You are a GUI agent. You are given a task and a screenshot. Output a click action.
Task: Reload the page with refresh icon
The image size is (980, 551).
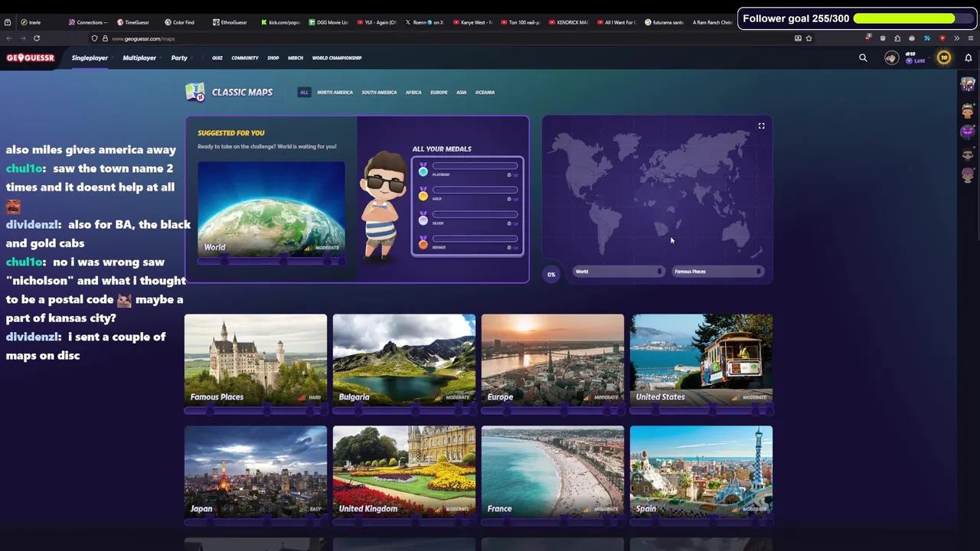(37, 38)
